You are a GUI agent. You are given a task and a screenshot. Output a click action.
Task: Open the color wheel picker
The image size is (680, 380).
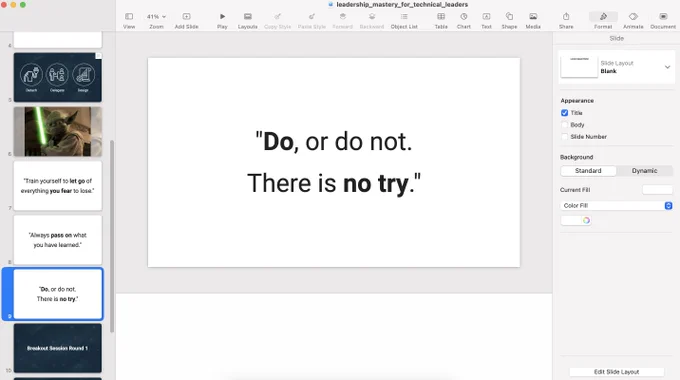pyautogui.click(x=586, y=220)
